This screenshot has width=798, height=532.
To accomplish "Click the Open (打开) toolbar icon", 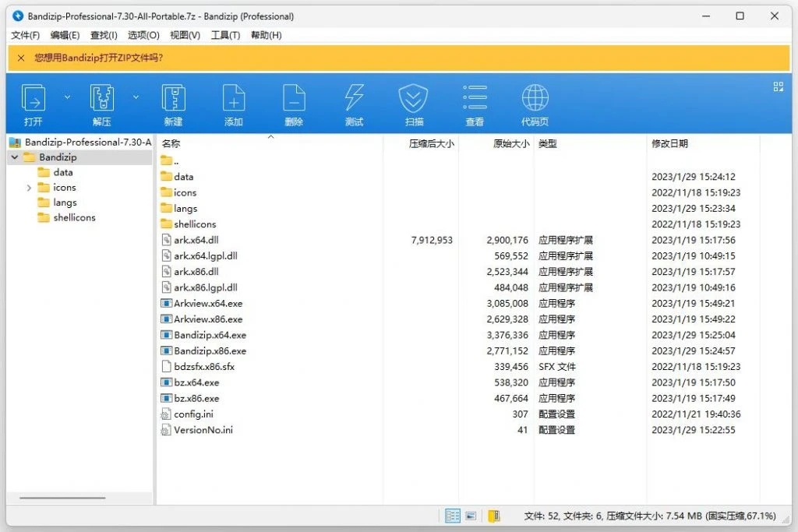I will [33, 105].
